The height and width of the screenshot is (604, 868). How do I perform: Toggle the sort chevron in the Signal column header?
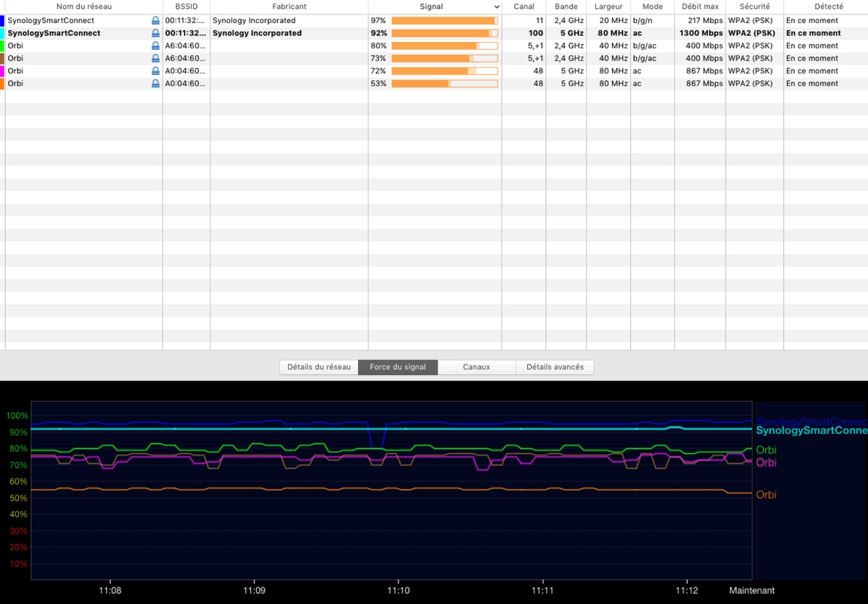click(x=496, y=7)
